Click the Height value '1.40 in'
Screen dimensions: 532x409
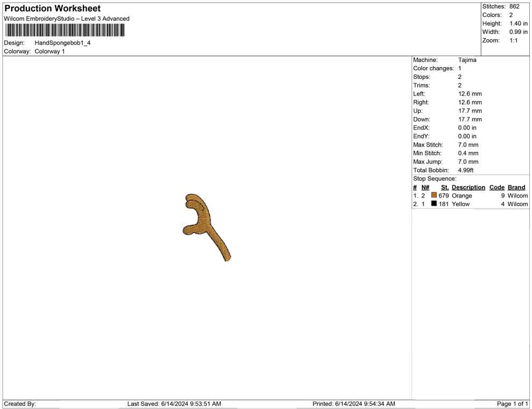click(519, 24)
